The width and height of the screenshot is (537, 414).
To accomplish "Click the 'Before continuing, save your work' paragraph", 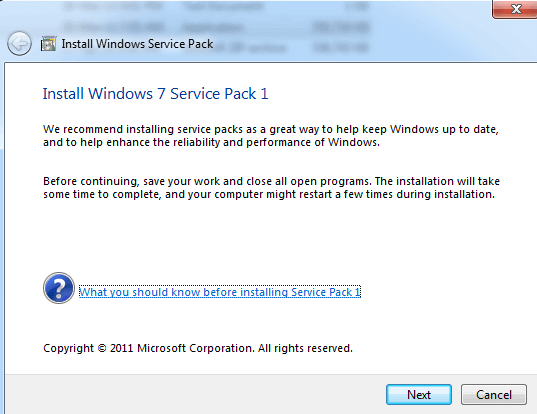I will click(x=271, y=188).
